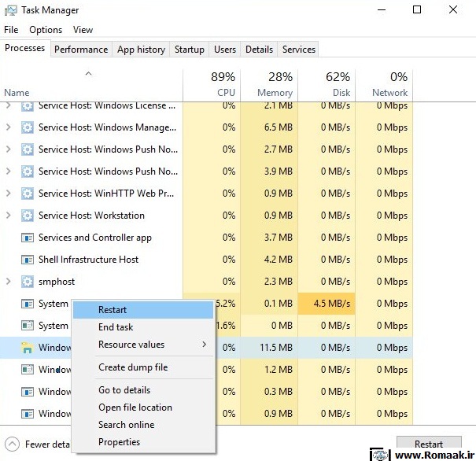Click the Services and Controller app icon
The height and width of the screenshot is (461, 476).
(x=28, y=238)
